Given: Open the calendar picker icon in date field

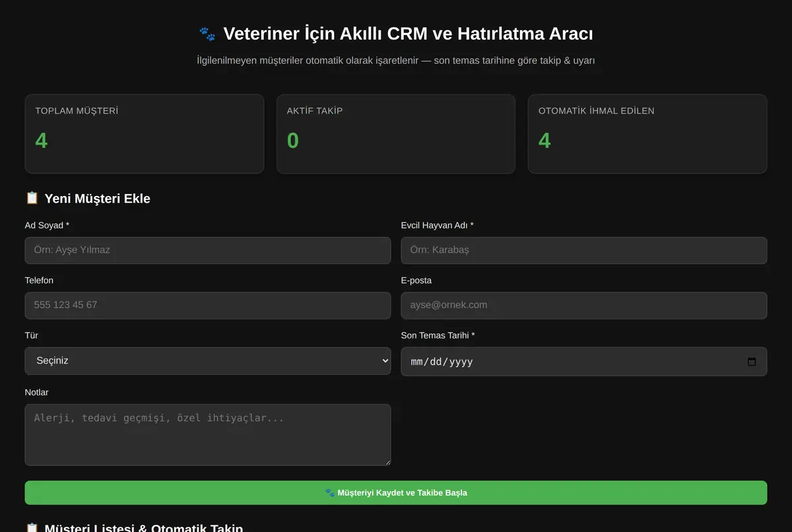Looking at the screenshot, I should [x=751, y=362].
